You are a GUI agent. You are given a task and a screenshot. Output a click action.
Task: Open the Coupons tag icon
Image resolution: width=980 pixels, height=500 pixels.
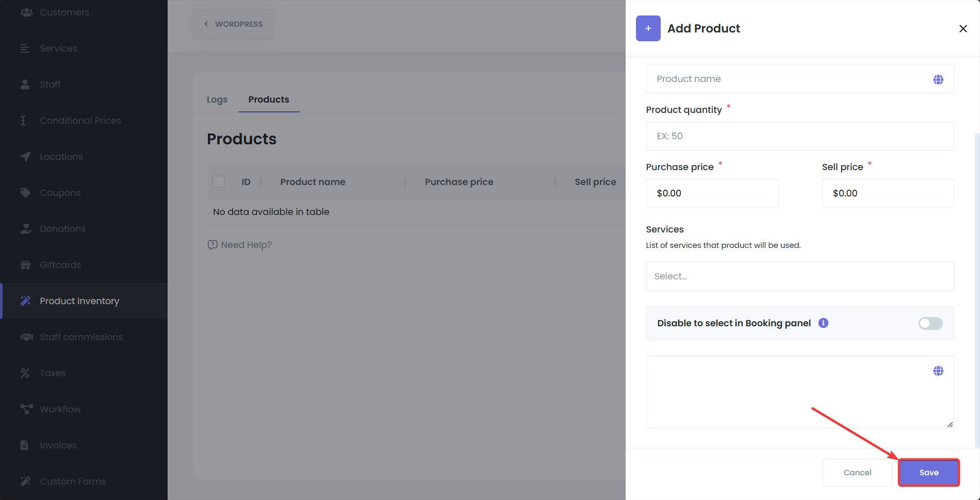click(x=25, y=193)
